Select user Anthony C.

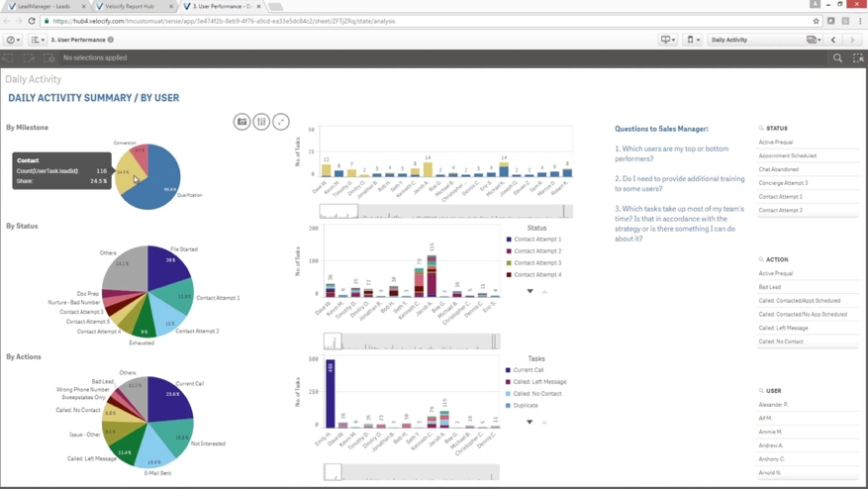807,459
